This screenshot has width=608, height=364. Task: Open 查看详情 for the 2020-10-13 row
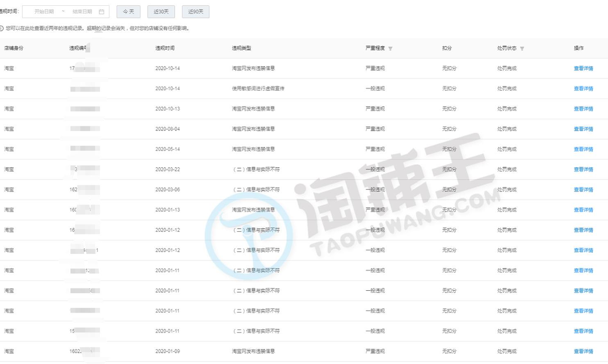[x=583, y=108]
